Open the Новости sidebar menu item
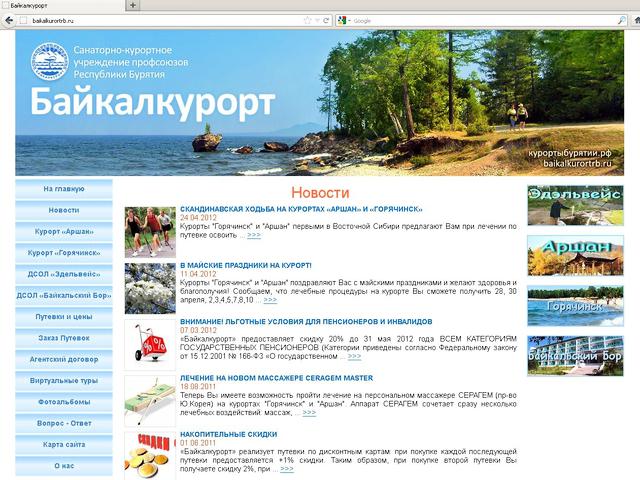The height and width of the screenshot is (480, 640). (64, 210)
